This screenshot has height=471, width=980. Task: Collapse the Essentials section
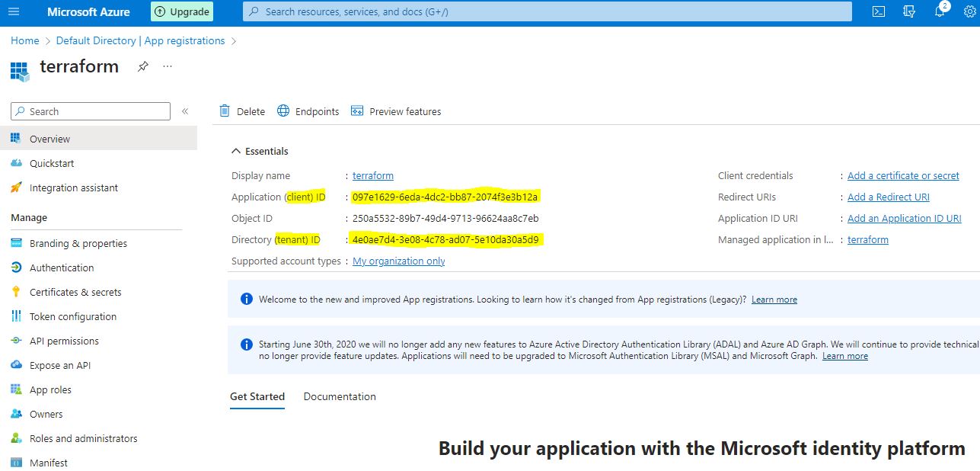point(236,151)
